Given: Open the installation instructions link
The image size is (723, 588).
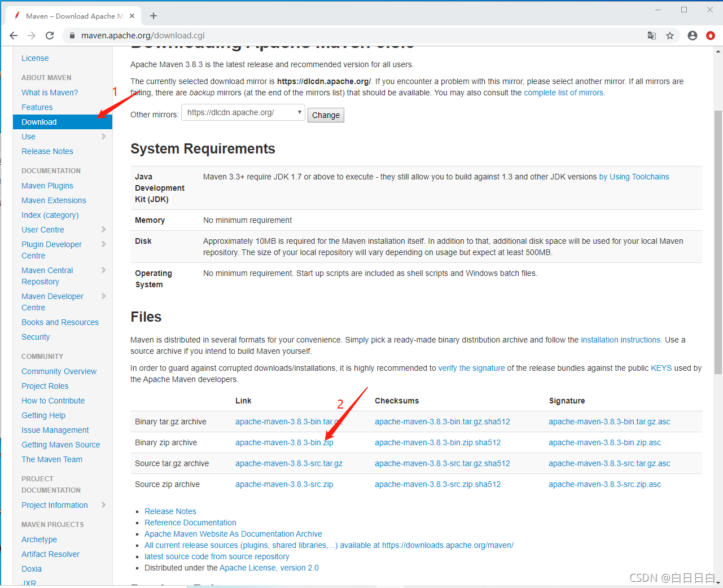Looking at the screenshot, I should [x=621, y=340].
